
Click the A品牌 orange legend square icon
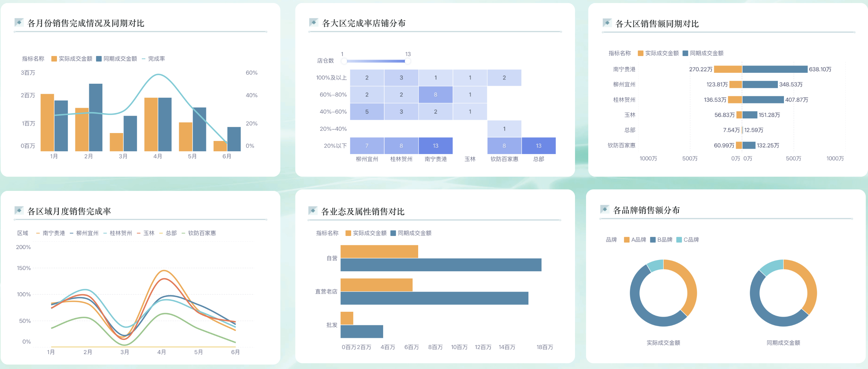point(627,240)
